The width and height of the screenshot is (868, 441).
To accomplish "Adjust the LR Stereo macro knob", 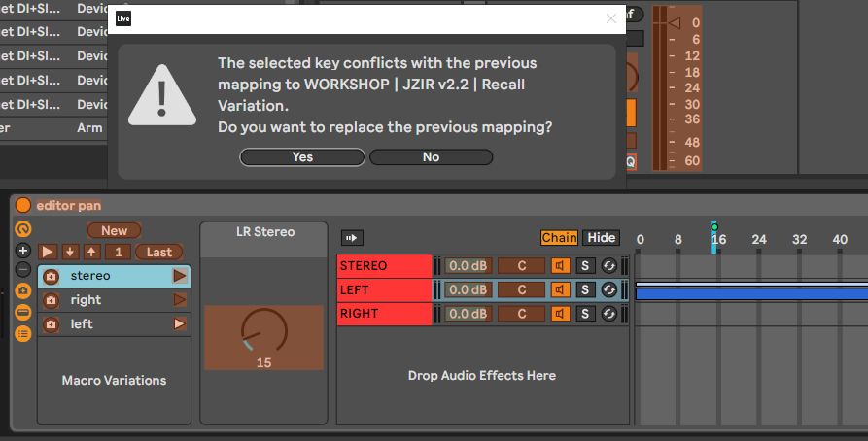I will point(264,331).
